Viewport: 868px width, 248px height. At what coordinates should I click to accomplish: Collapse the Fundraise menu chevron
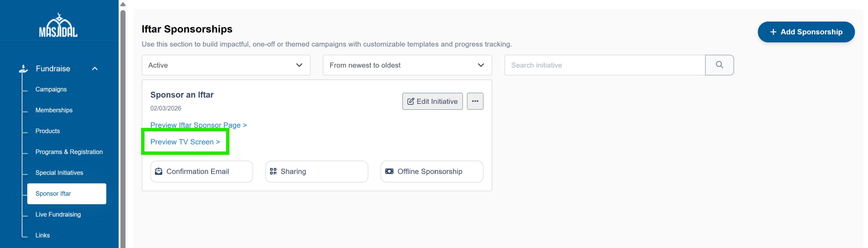pyautogui.click(x=95, y=68)
